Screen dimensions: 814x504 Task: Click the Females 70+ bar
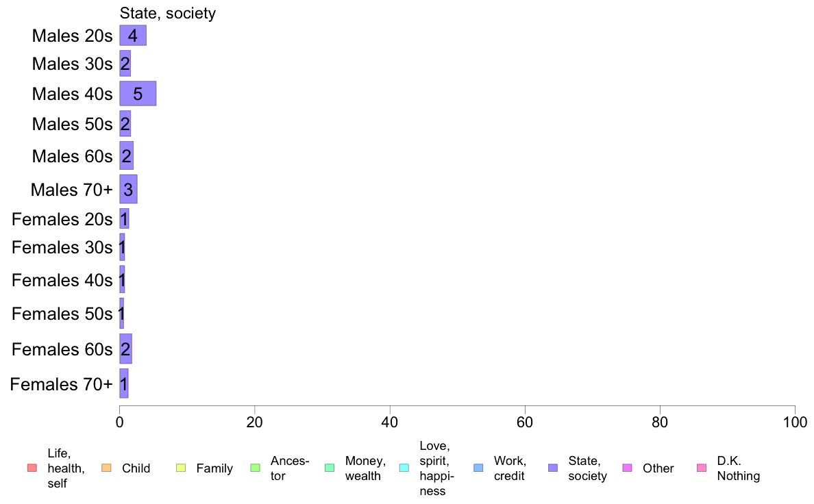tap(123, 383)
